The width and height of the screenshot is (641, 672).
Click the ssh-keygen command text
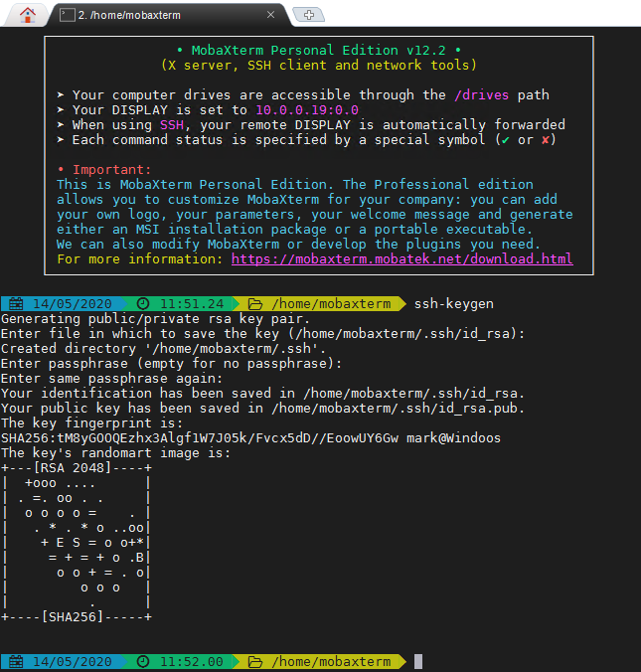coord(454,304)
